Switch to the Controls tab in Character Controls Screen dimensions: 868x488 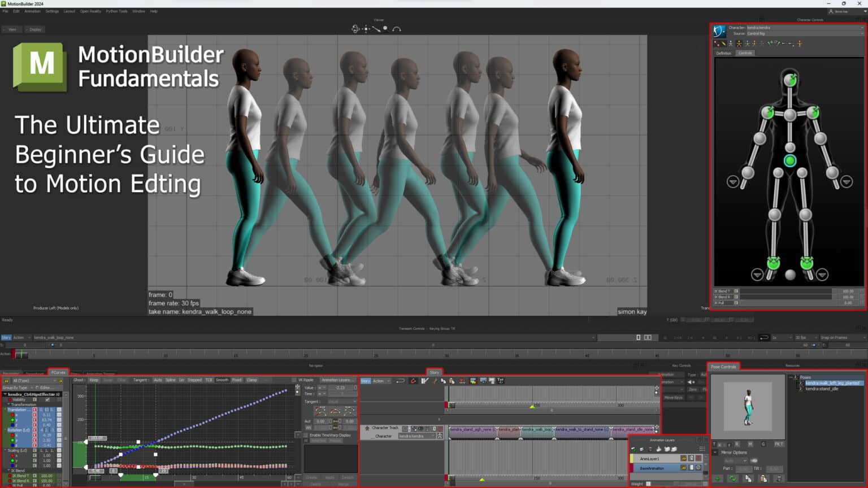point(745,53)
